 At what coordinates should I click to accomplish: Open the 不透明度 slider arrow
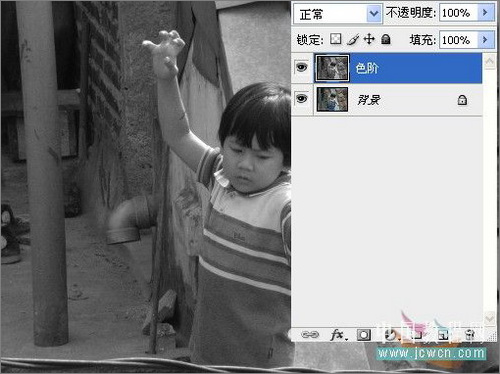(485, 13)
